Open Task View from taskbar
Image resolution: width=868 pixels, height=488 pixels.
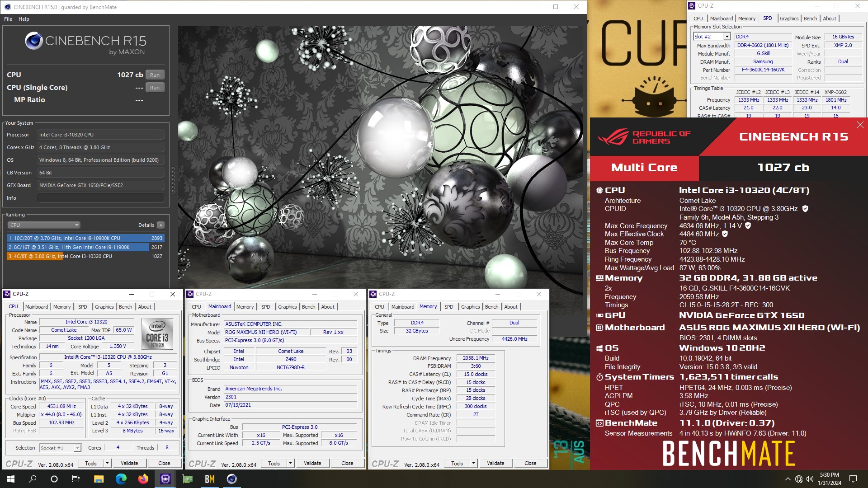coord(76,479)
